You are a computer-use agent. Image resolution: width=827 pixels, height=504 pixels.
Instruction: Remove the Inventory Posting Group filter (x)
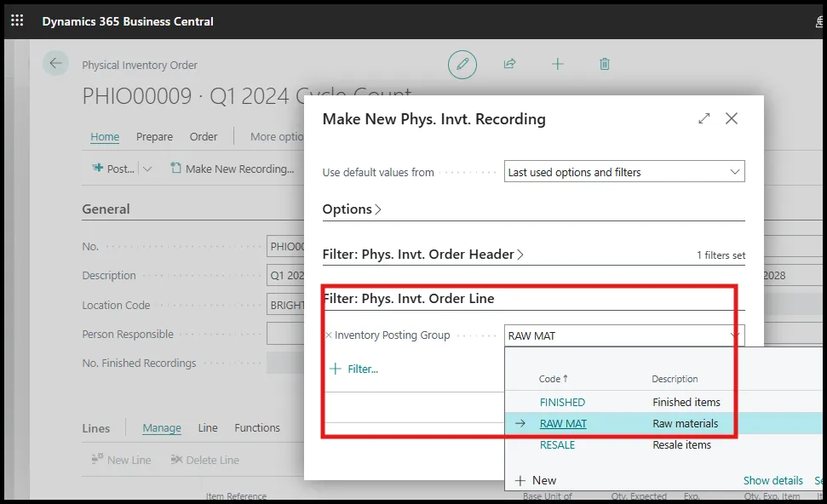[x=328, y=335]
